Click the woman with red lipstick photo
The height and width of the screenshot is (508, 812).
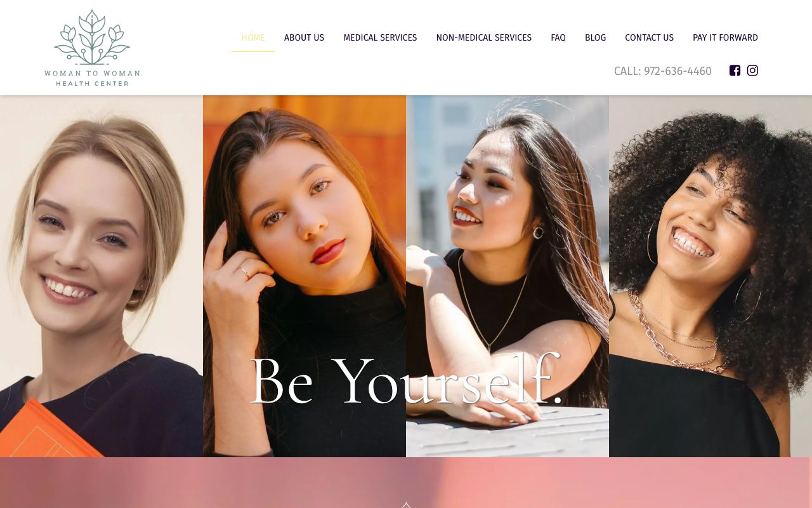point(304,276)
